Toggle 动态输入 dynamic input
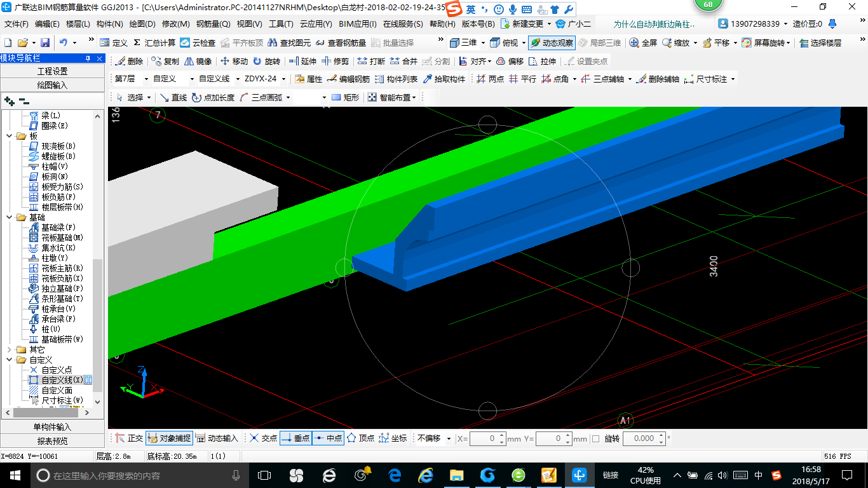The height and width of the screenshot is (488, 868). pos(217,438)
